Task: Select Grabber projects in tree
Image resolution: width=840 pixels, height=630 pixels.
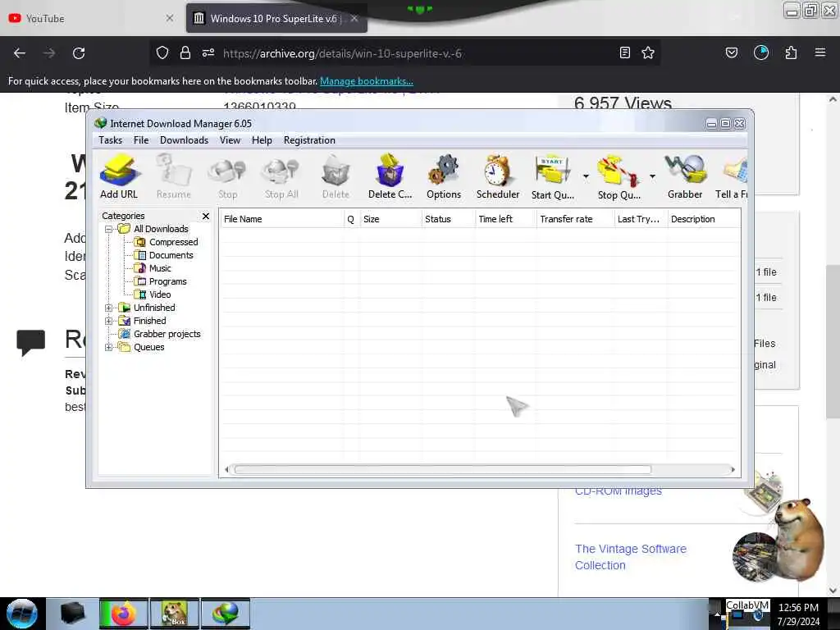Action: tap(167, 334)
